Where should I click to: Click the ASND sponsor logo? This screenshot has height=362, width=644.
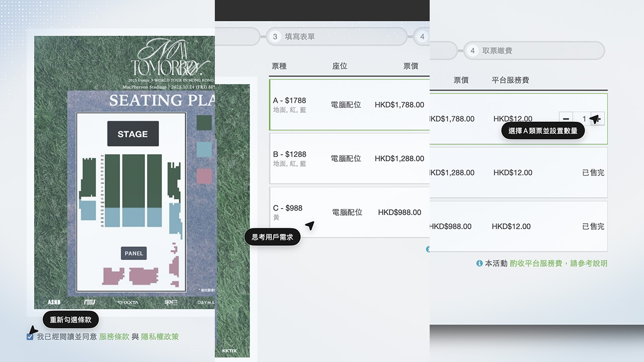[x=54, y=302]
